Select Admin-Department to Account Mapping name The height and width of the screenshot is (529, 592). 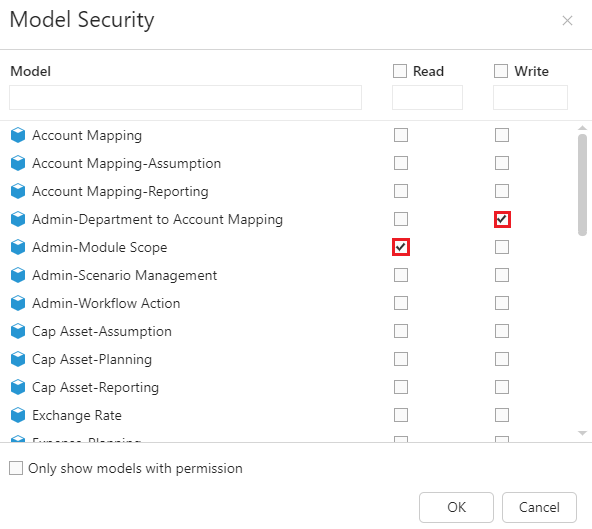(x=157, y=219)
